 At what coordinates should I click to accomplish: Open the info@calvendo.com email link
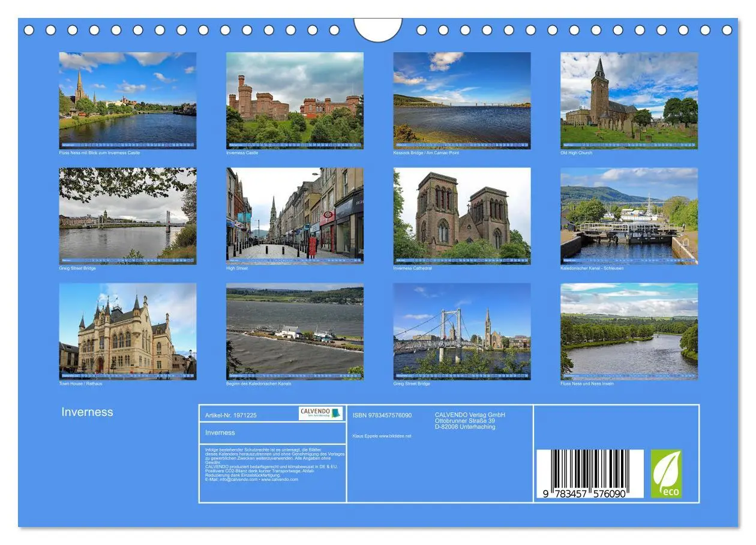[x=239, y=480]
